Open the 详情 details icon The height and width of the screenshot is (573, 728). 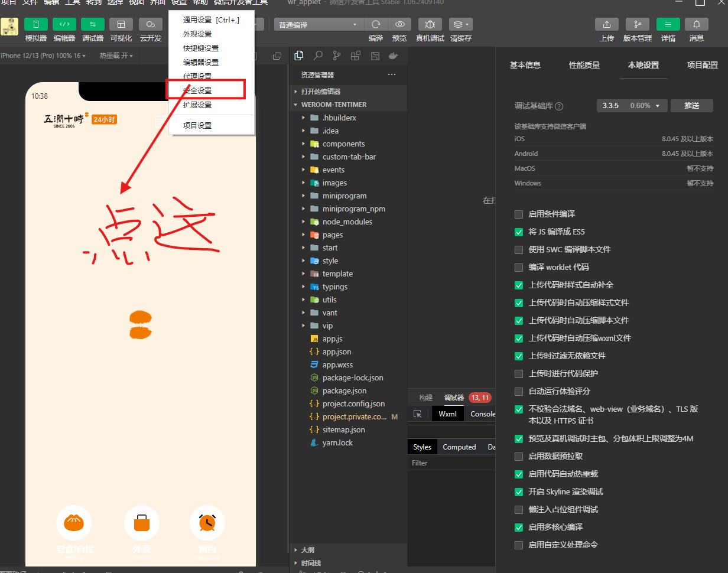point(668,24)
